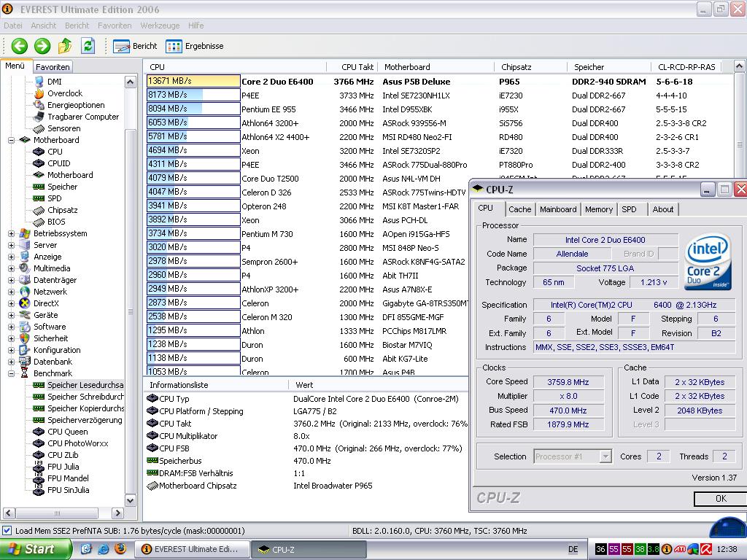Screen dimensions: 747x560
Task: Collapse the Benchmark tree node
Action: coord(12,373)
